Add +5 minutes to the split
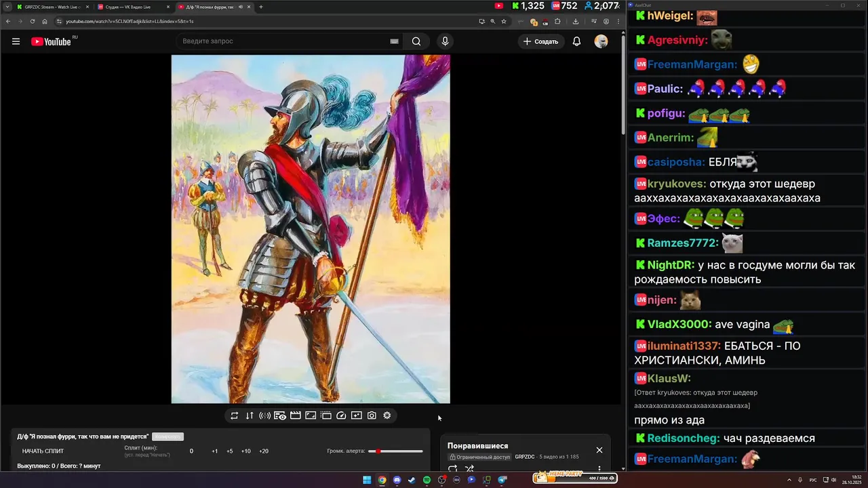 tap(230, 451)
